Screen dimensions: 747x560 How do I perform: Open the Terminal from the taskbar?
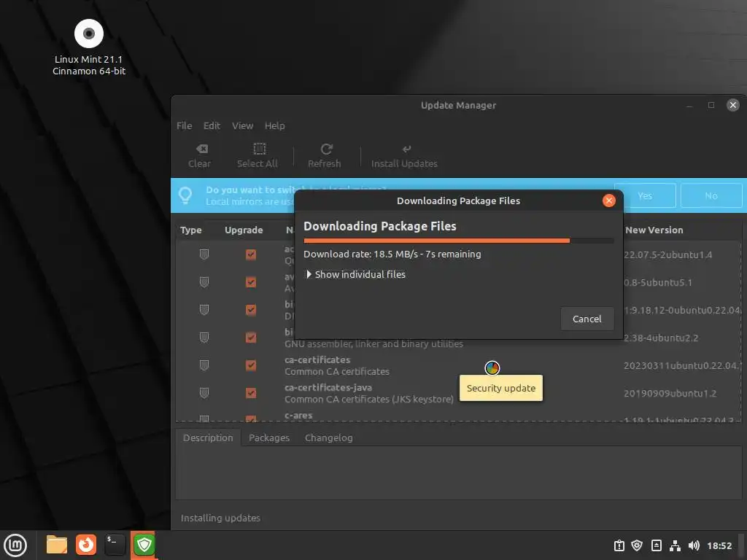click(x=115, y=545)
